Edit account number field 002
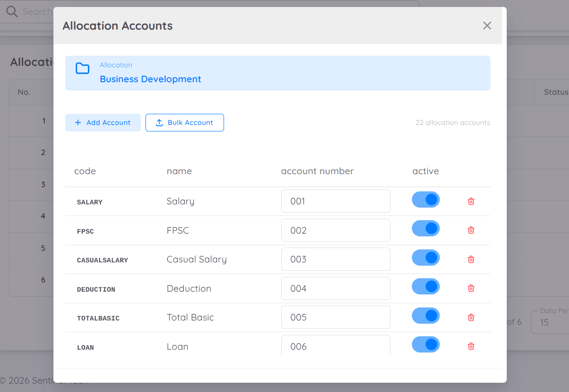Image resolution: width=569 pixels, height=392 pixels. 336,230
